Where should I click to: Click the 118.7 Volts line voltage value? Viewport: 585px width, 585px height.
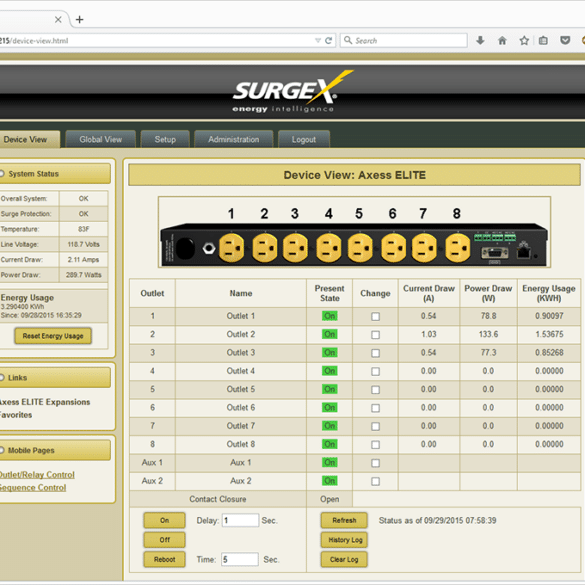(x=84, y=244)
